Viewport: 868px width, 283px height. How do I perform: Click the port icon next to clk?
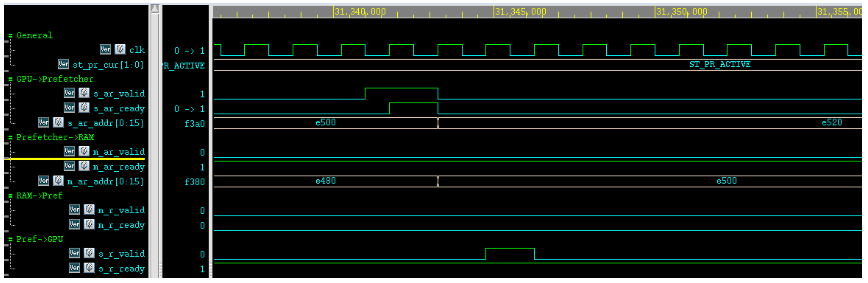120,50
